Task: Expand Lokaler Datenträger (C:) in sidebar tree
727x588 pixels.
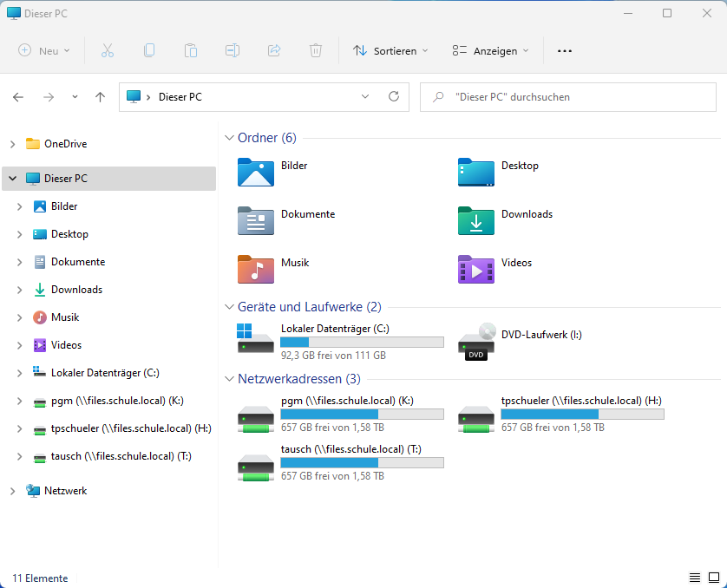Action: pyautogui.click(x=19, y=373)
